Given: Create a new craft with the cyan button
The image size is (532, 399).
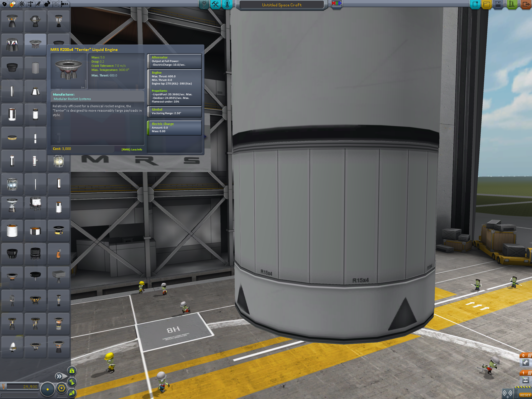Looking at the screenshot, I should click(x=475, y=4).
